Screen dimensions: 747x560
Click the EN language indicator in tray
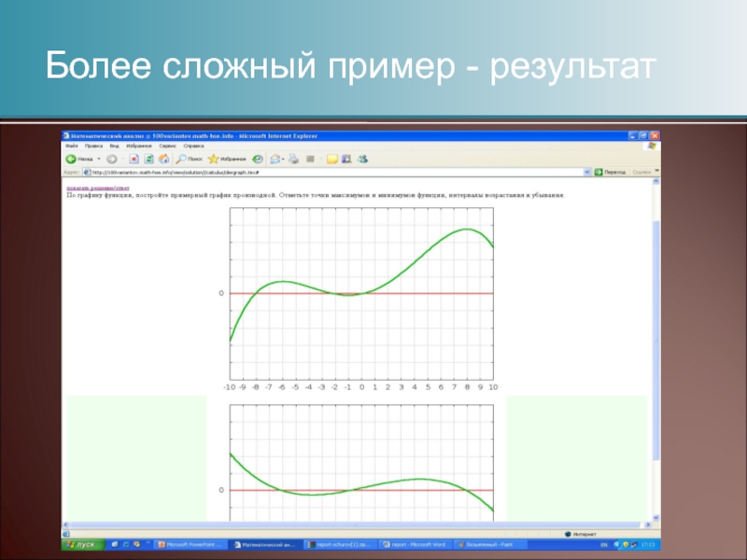pos(604,545)
